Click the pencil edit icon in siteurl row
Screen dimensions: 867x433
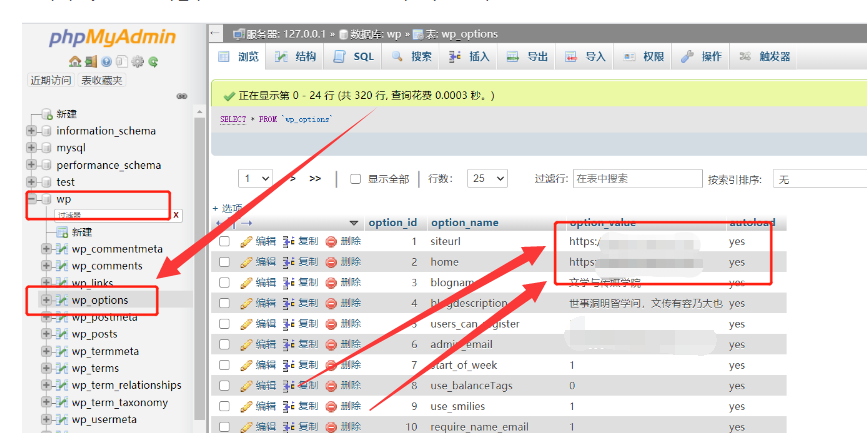246,242
